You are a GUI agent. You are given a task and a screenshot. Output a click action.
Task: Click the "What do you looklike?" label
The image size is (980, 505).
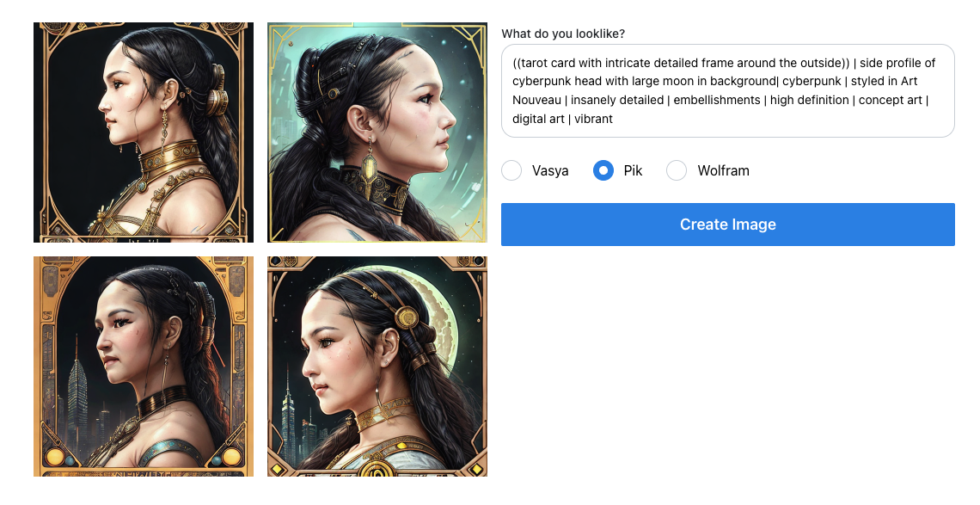[x=563, y=34]
